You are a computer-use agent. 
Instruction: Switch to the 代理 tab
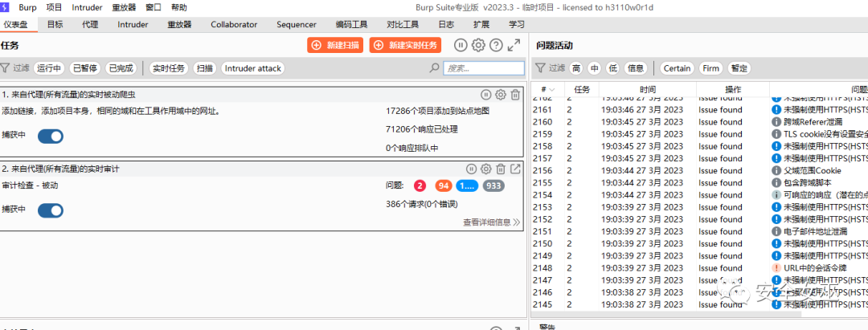90,24
